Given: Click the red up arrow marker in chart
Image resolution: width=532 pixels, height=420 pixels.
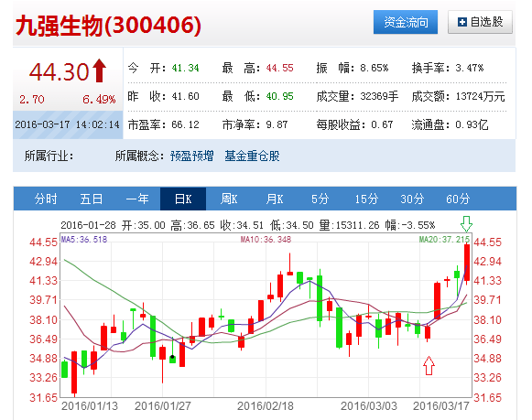Looking at the screenshot, I should (429, 365).
